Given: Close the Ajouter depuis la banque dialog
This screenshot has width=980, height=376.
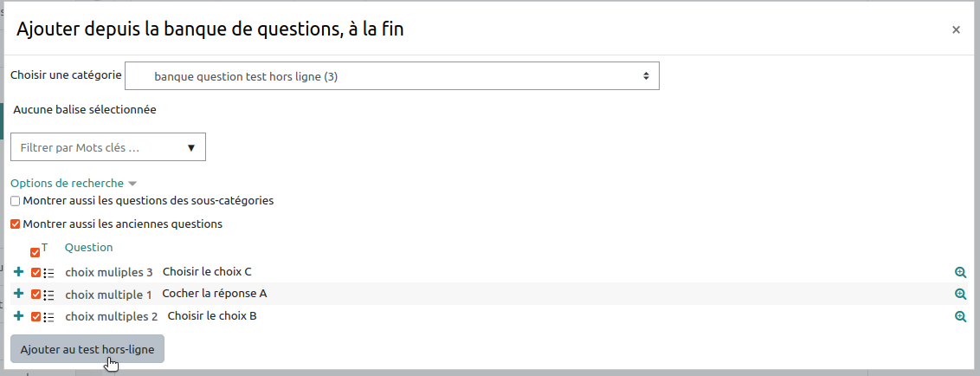Looking at the screenshot, I should pos(956,29).
